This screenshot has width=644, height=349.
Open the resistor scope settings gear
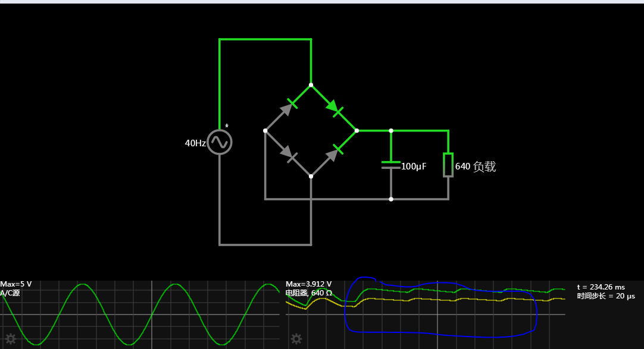pos(296,339)
